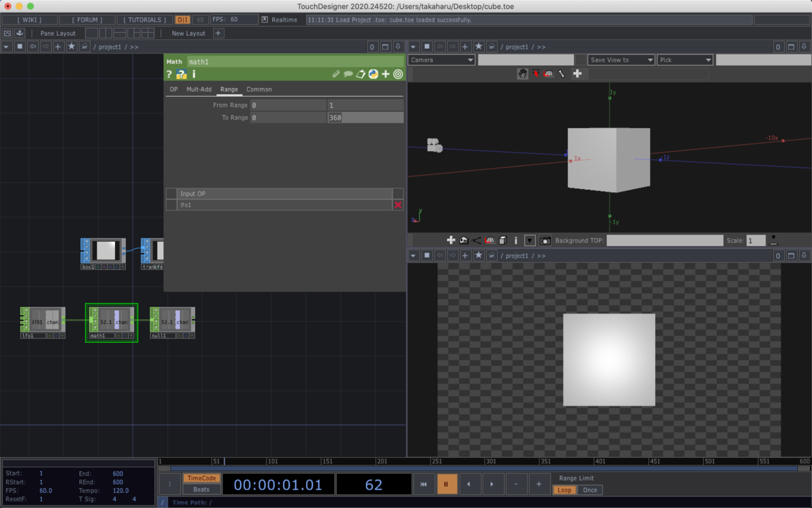812x508 pixels.
Task: Open the Camera dropdown in viewer
Action: click(x=442, y=60)
